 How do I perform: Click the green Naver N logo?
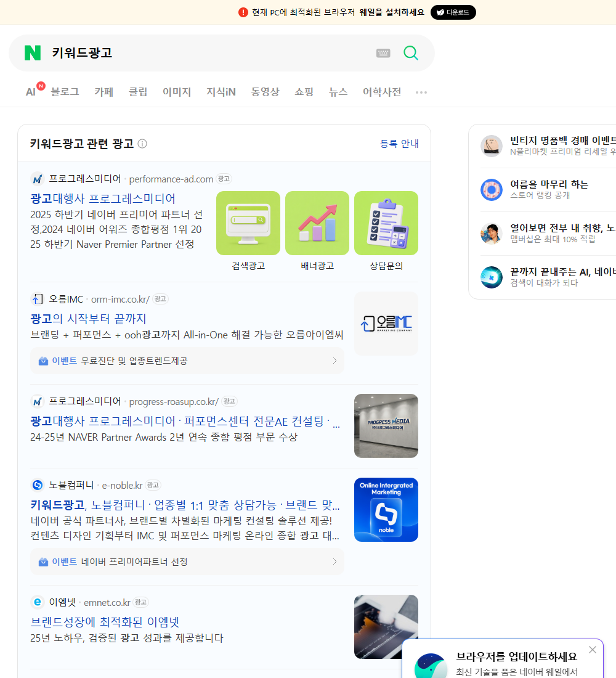pos(33,53)
